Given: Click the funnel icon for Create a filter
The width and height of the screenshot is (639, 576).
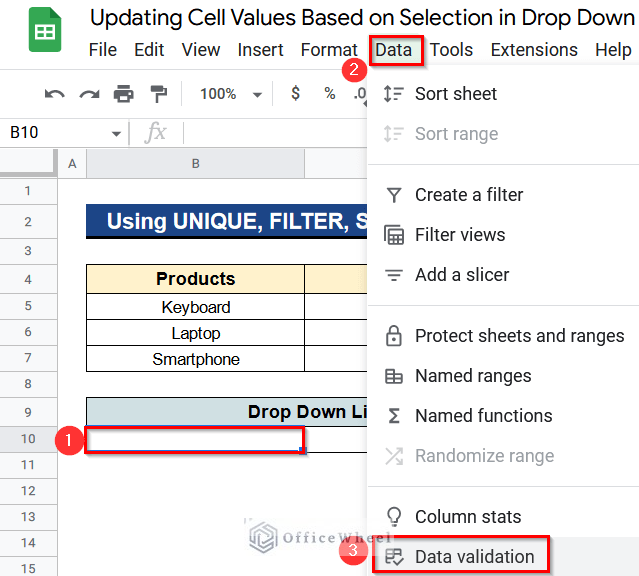Looking at the screenshot, I should (394, 195).
